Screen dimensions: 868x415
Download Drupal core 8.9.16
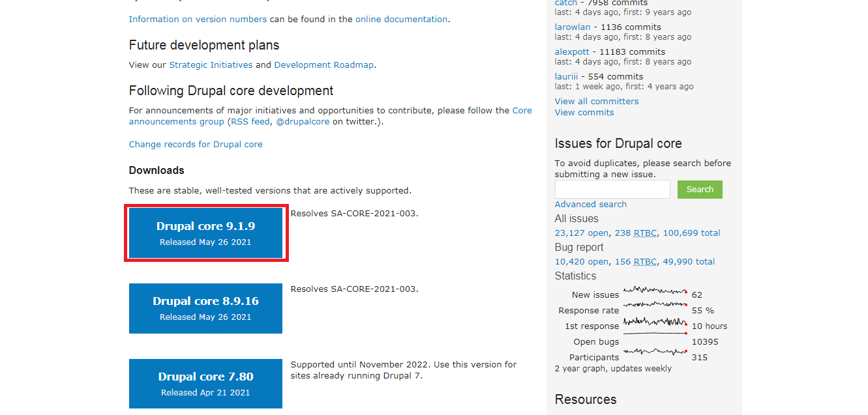coord(205,308)
